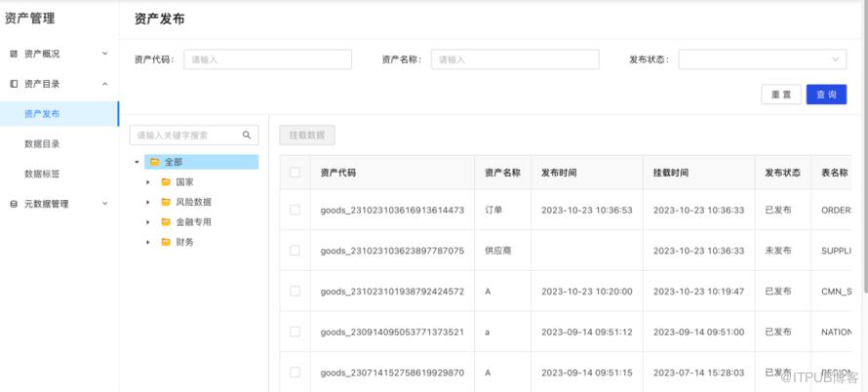This screenshot has height=392, width=868.
Task: Collapse the 资产目录 sidebar menu chevron
Action: (104, 84)
